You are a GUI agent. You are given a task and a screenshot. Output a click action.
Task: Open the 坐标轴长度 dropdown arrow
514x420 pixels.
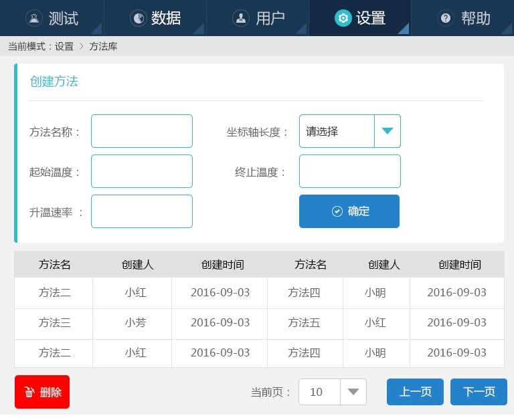coord(387,131)
